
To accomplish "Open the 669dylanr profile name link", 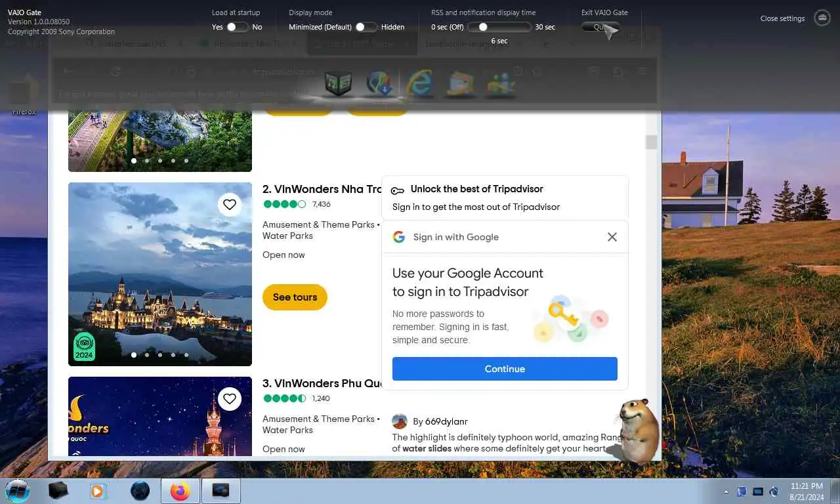I will pos(446,422).
